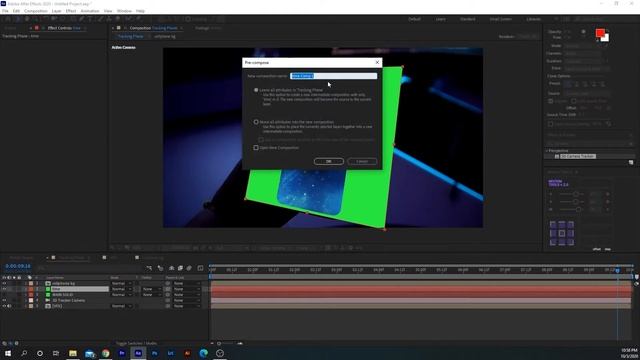Hide layer 1 using its eye icon
The height and width of the screenshot is (360, 640).
click(4, 283)
